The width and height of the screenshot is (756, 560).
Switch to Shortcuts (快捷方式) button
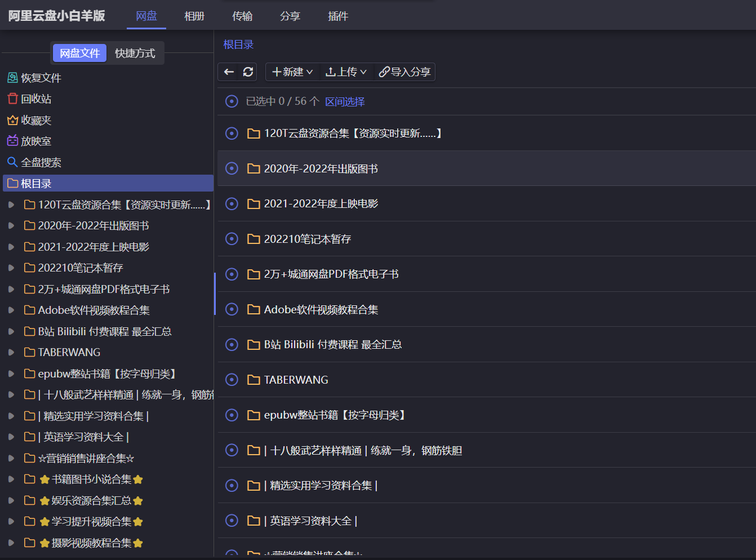coord(135,54)
